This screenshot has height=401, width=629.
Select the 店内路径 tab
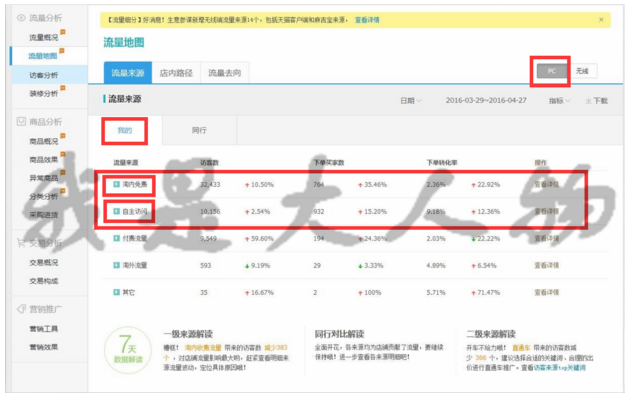tap(176, 72)
